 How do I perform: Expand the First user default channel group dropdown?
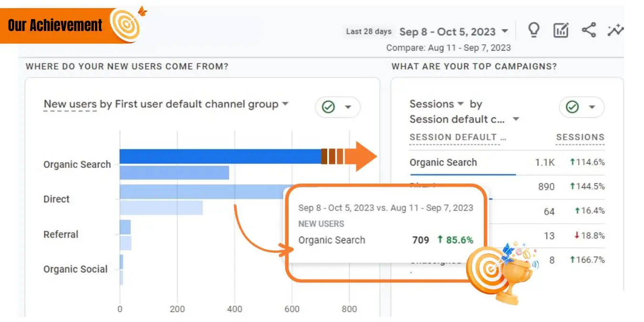point(285,104)
